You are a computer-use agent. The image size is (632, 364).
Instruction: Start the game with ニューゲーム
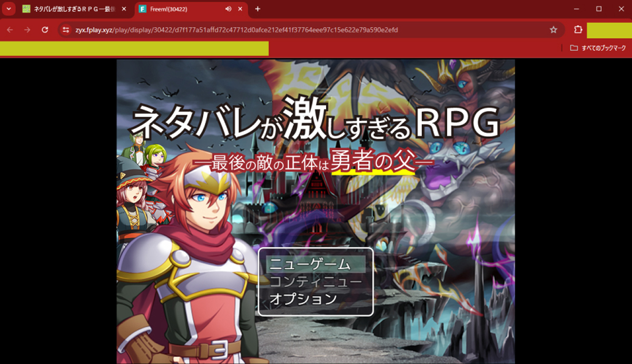point(315,264)
